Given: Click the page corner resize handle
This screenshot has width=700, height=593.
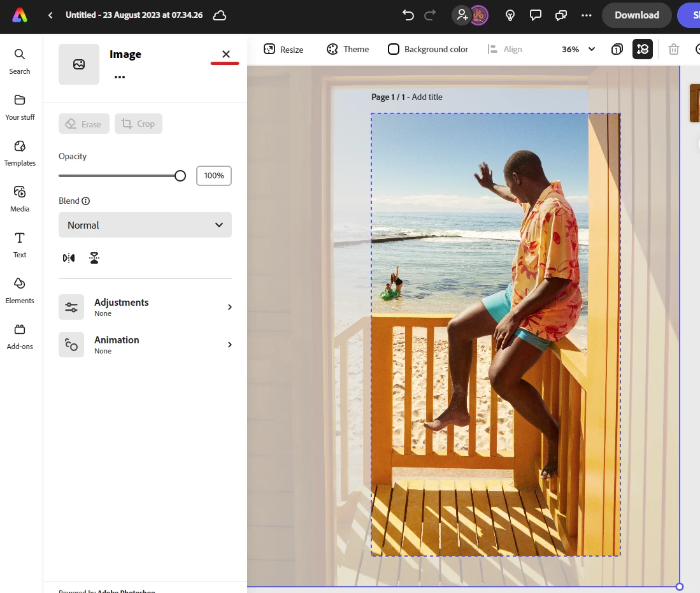Looking at the screenshot, I should [680, 587].
